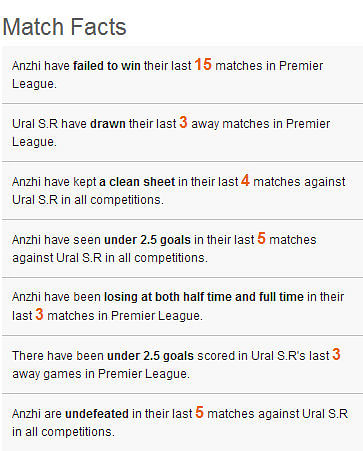The height and width of the screenshot is (451, 363).
Task: Select the Anzhi failed to win fact
Action: [x=182, y=74]
